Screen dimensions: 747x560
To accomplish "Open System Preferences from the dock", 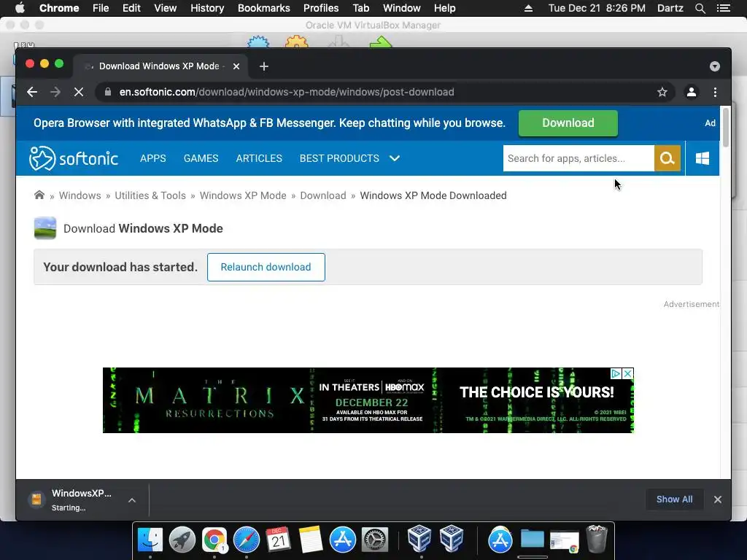I will coord(375,540).
